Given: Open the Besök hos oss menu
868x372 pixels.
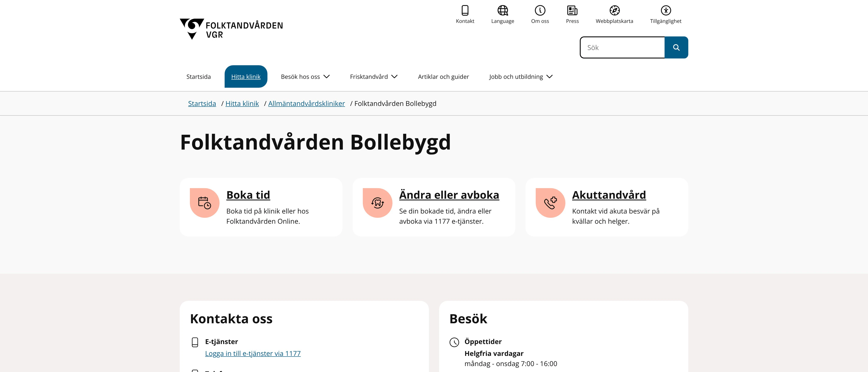Looking at the screenshot, I should 305,76.
